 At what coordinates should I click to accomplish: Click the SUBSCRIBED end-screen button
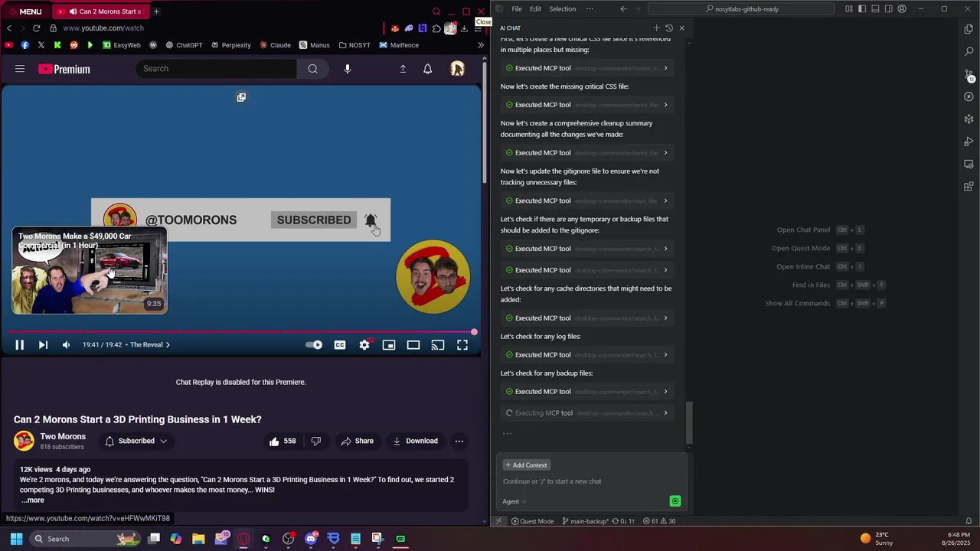pyautogui.click(x=314, y=220)
